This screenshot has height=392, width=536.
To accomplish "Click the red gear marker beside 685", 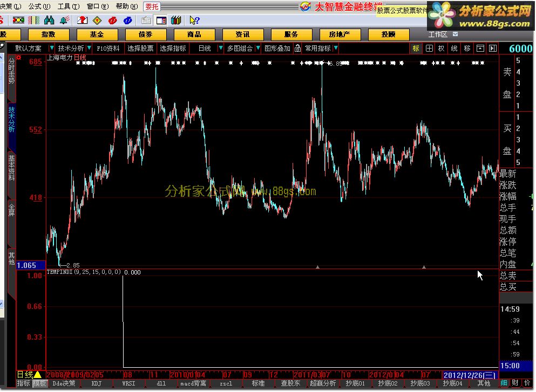I will click(19, 57).
